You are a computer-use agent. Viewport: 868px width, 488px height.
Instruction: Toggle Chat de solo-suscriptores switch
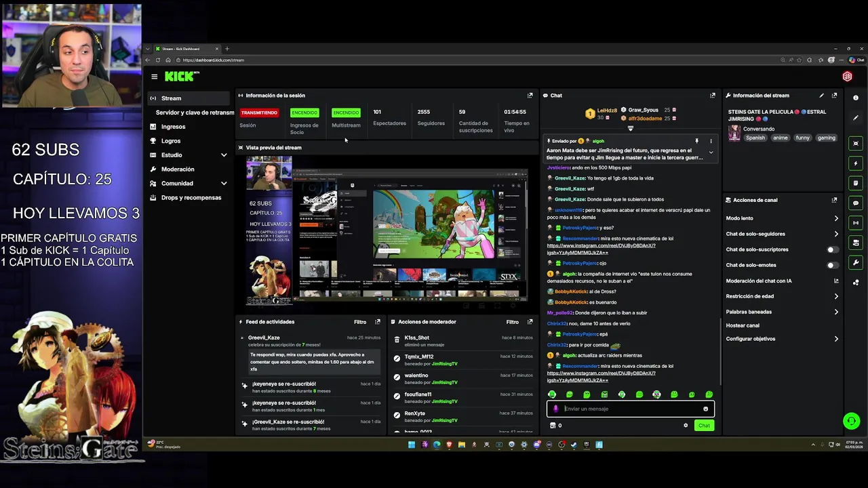[x=832, y=249]
